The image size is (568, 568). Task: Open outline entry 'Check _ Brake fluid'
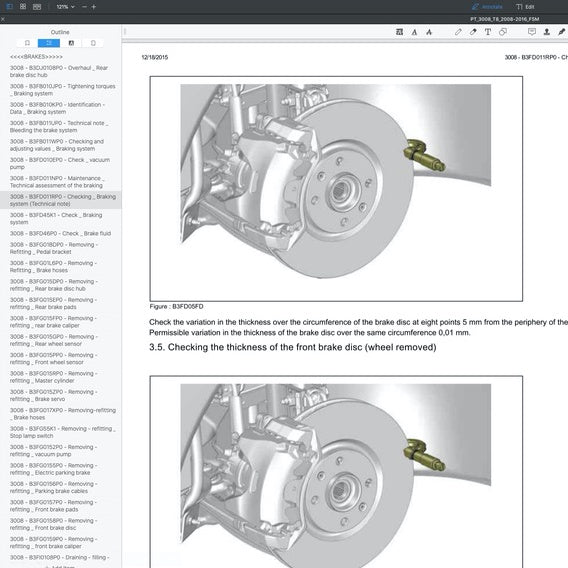(x=60, y=233)
